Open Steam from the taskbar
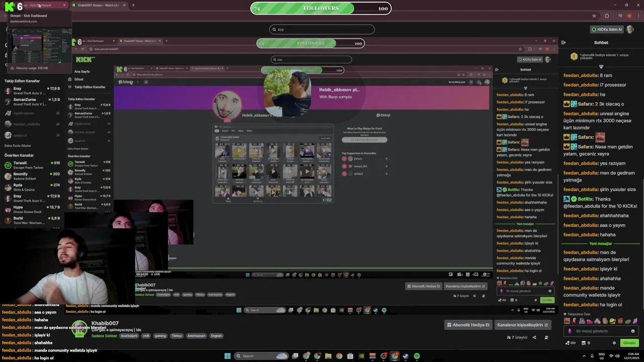 pyautogui.click(x=406, y=356)
